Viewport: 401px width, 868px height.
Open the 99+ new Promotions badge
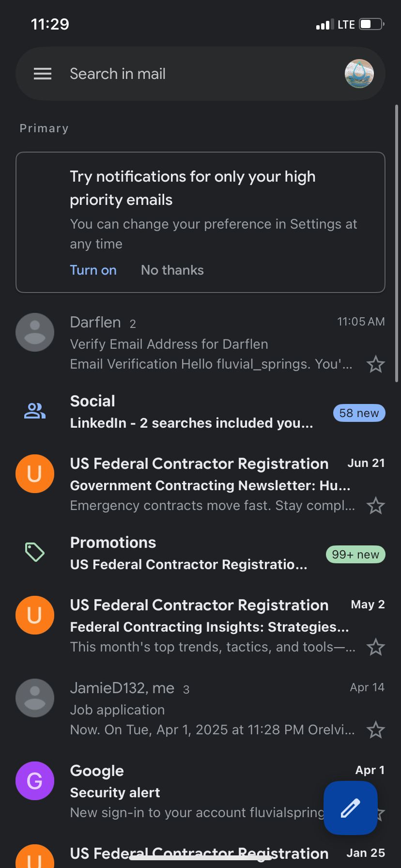pos(355,555)
